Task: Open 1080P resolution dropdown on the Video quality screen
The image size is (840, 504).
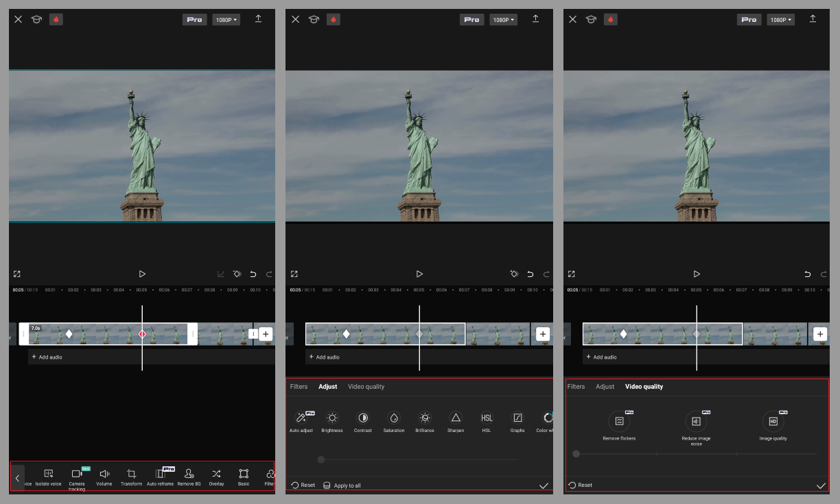Action: (x=781, y=20)
